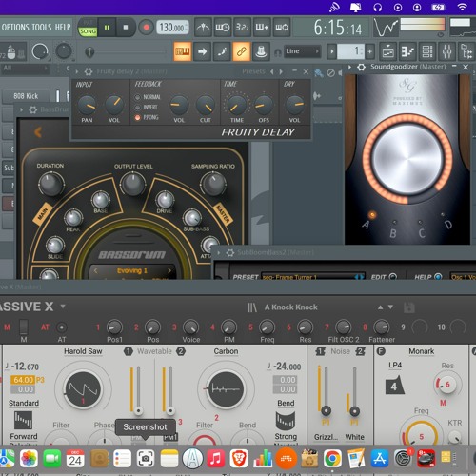Toggle the orange link/multilink icon

point(242,51)
